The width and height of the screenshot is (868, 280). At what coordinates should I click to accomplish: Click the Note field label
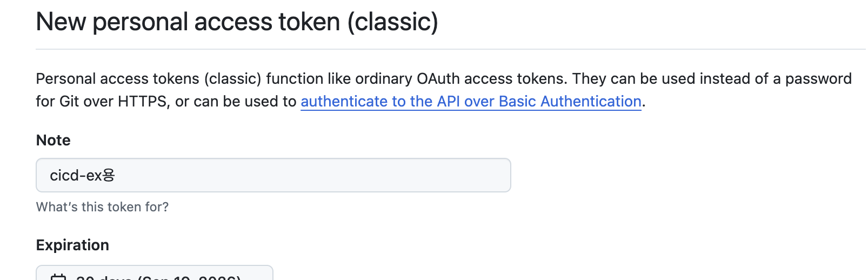click(54, 140)
